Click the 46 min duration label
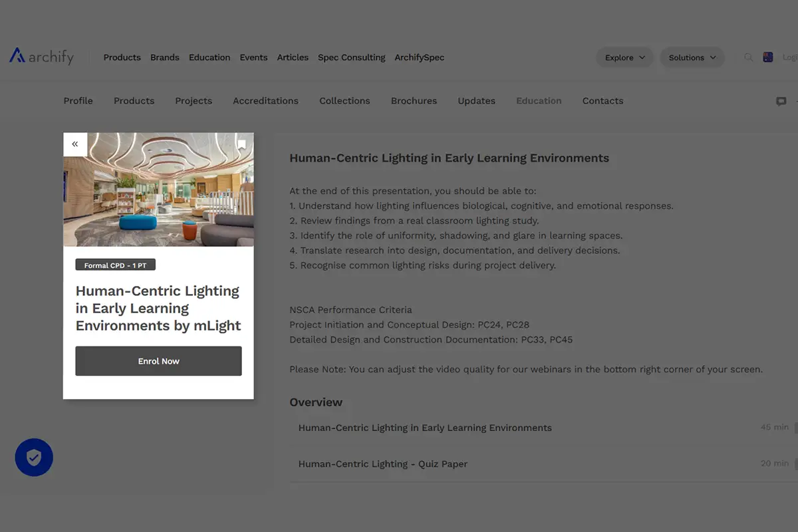This screenshot has height=532, width=798. tap(775, 427)
